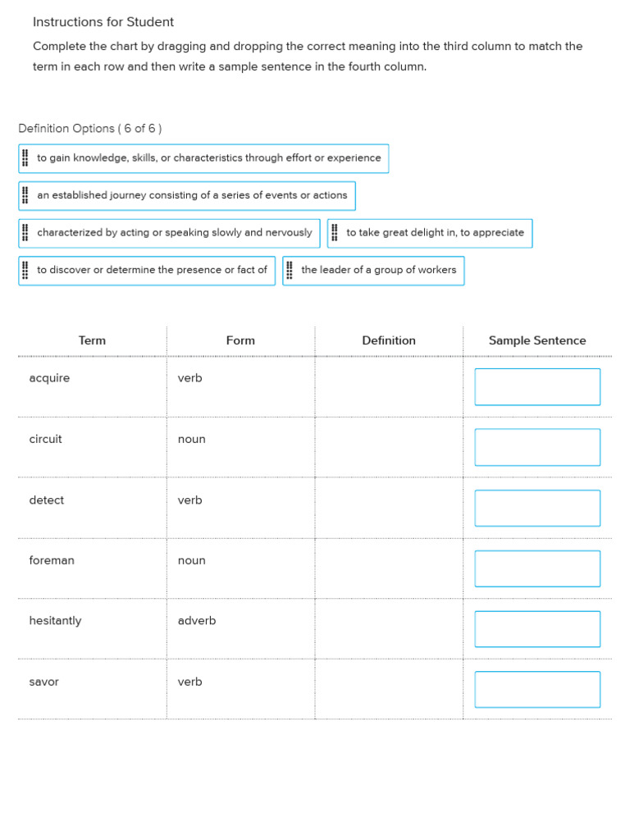Image resolution: width=630 pixels, height=840 pixels.
Task: Click drag handle of 'acting or speaking slowly' option
Action: click(25, 233)
